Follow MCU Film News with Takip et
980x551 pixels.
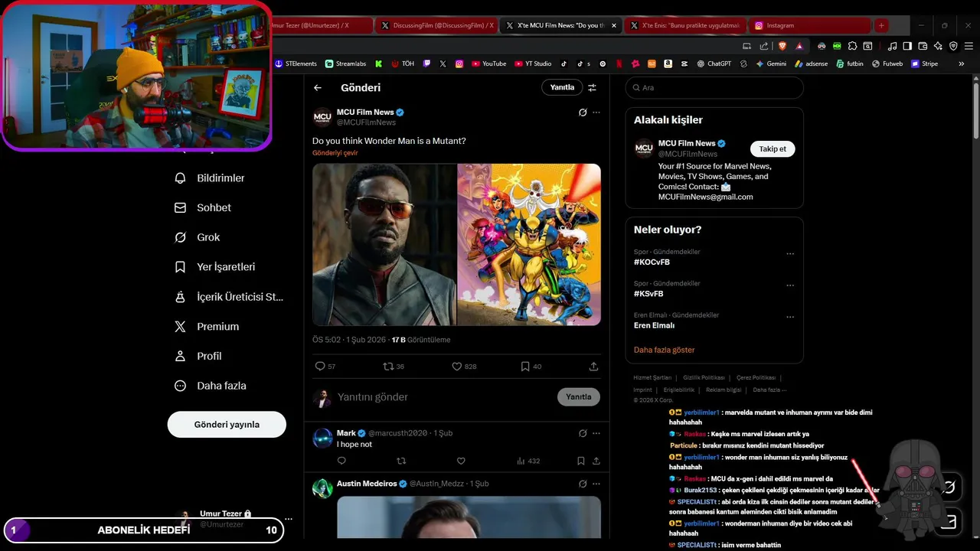[x=773, y=149]
